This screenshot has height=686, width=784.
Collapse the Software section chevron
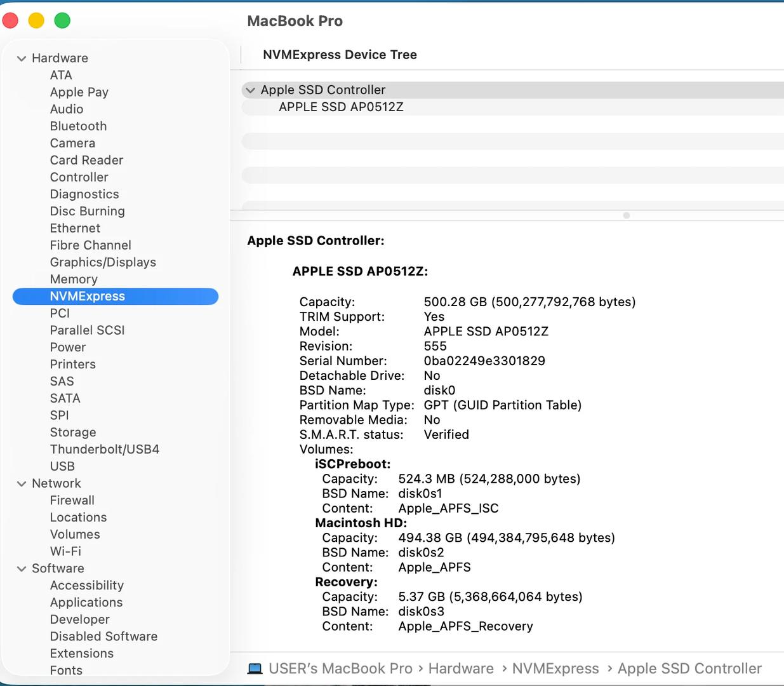(22, 569)
